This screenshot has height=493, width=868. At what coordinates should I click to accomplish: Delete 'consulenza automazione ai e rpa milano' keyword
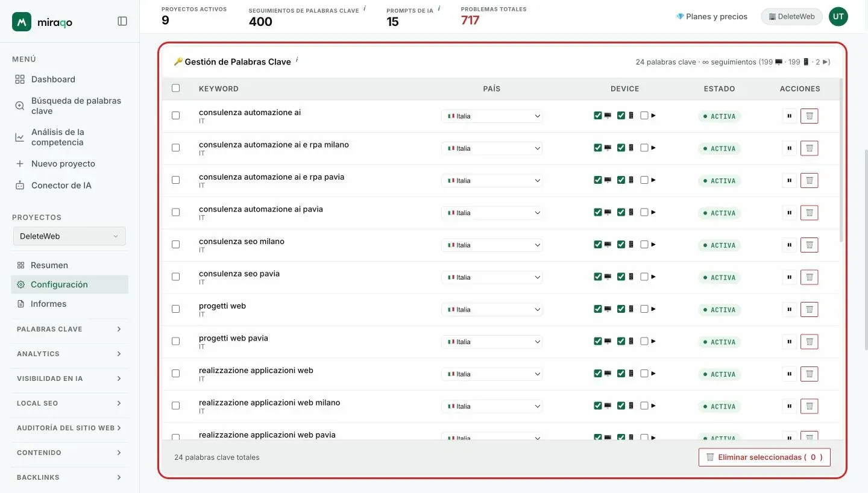coord(810,148)
